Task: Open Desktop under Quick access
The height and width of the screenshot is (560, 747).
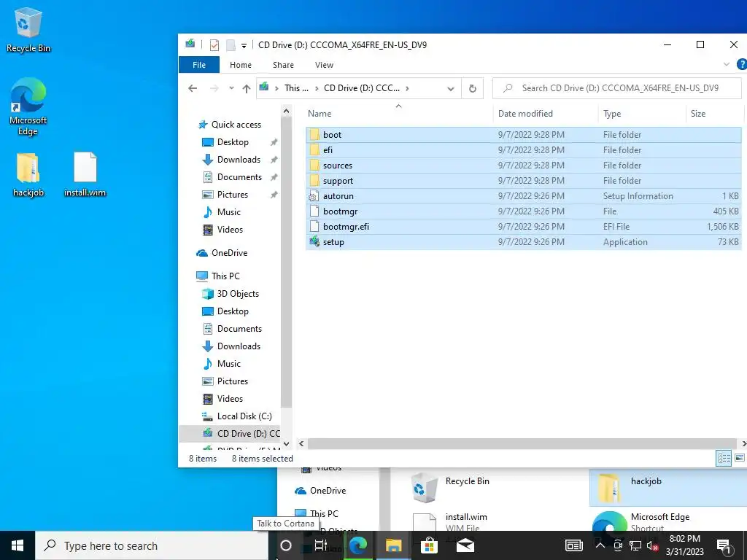Action: (233, 142)
